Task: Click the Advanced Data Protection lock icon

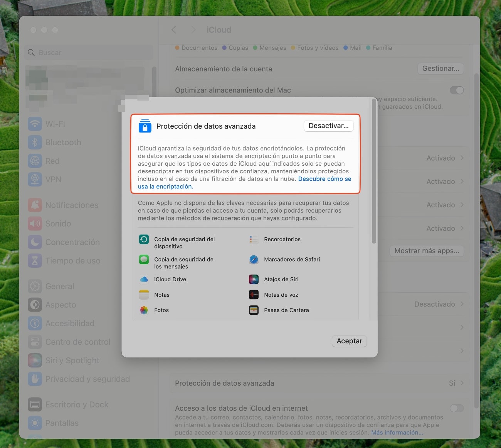Action: pyautogui.click(x=145, y=126)
